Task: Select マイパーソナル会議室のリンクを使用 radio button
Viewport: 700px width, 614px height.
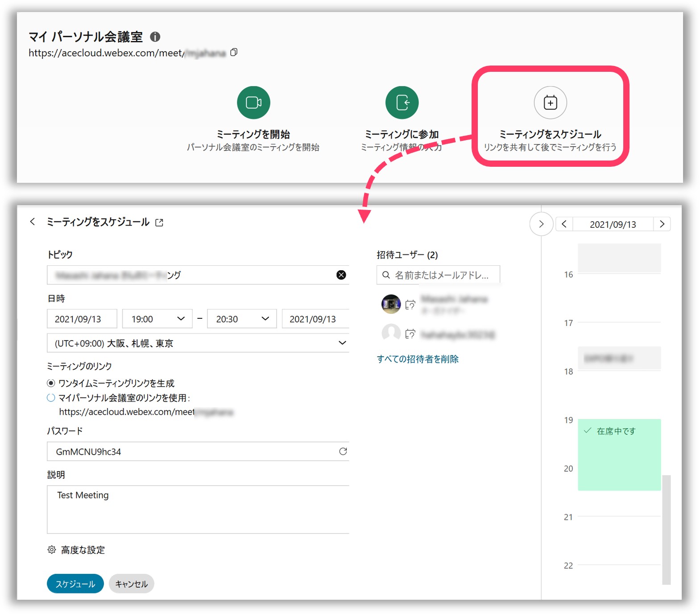Action: click(51, 397)
